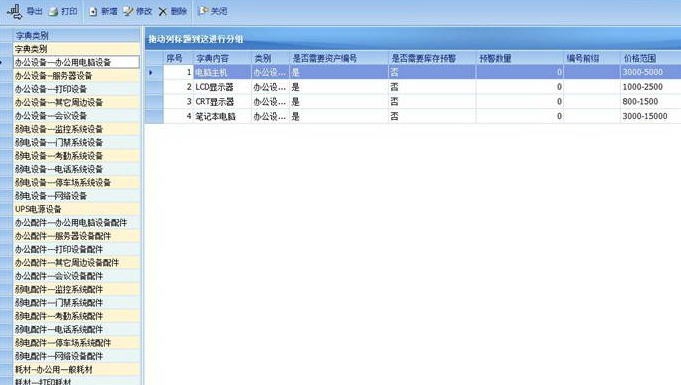The image size is (681, 385).
Task: Click the price range 3000-15000 cell
Action: pyautogui.click(x=651, y=116)
